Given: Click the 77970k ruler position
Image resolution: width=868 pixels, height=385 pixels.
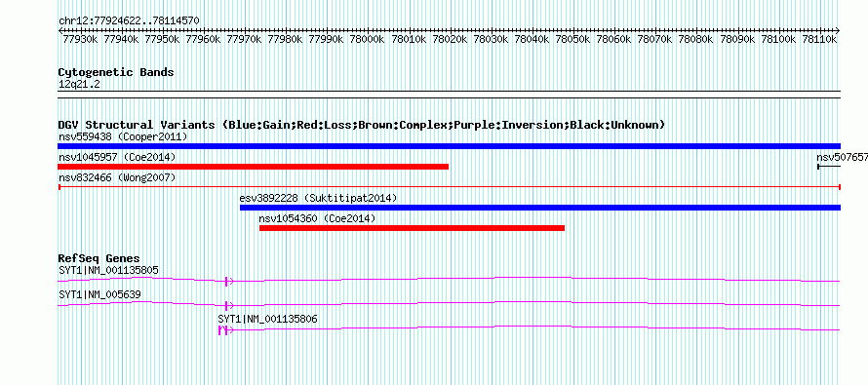Looking at the screenshot, I should pos(244,39).
